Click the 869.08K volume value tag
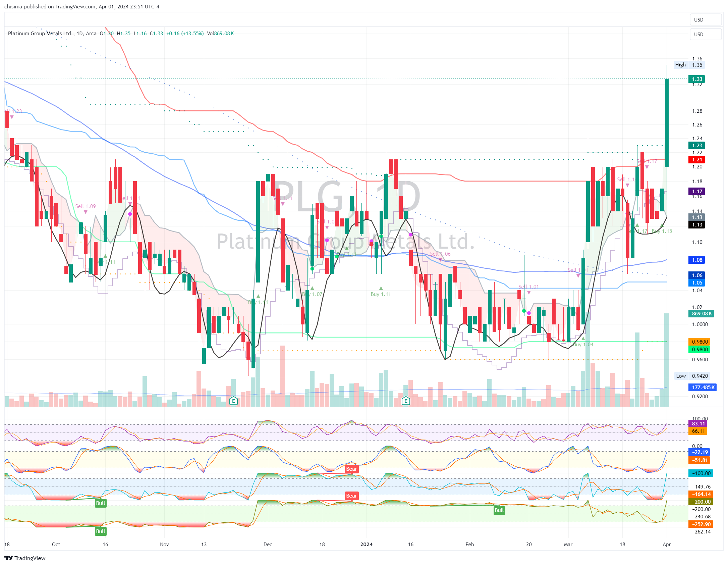This screenshot has height=566, width=728. [702, 314]
